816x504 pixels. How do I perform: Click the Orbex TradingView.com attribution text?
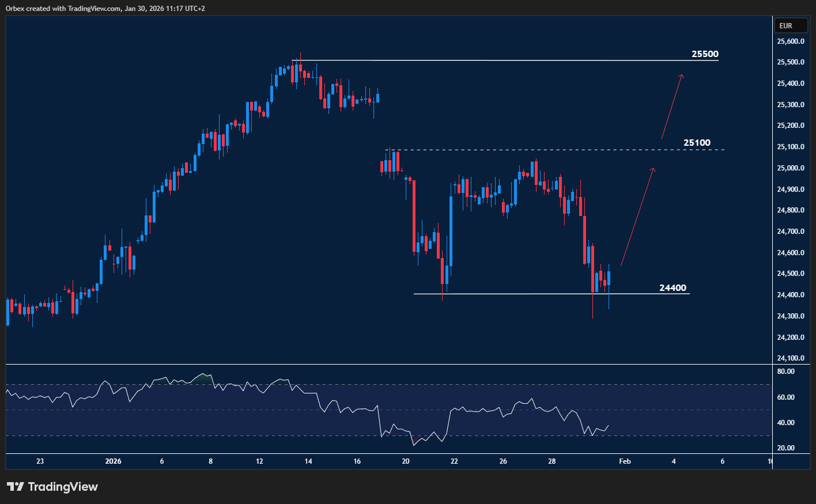pos(105,9)
